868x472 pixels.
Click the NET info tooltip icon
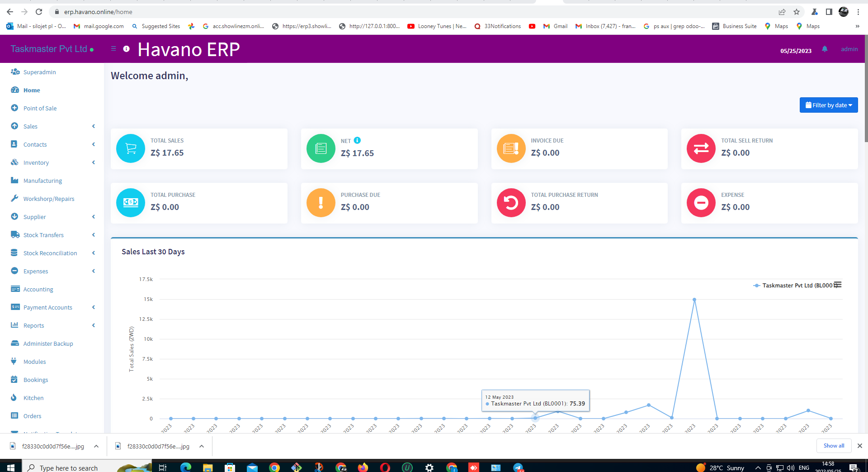tap(357, 140)
